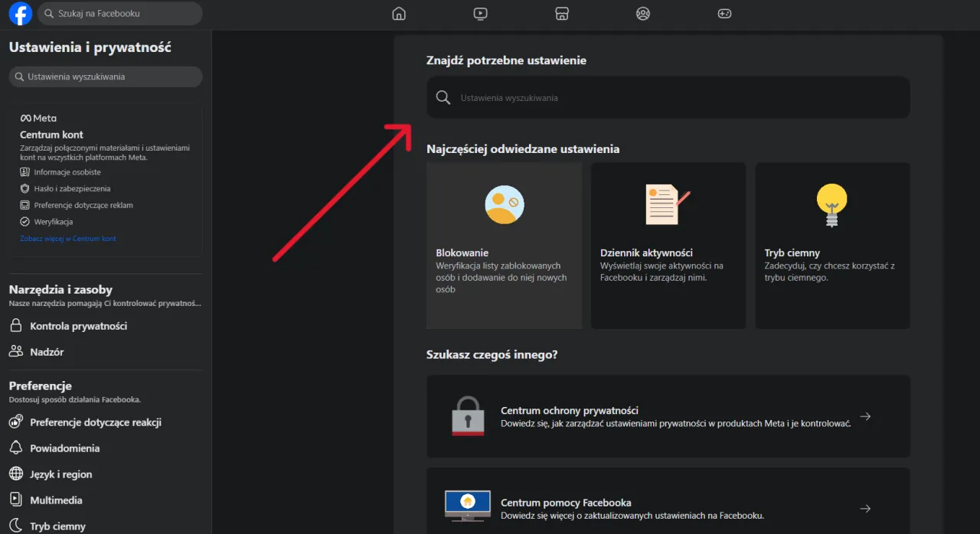Image resolution: width=980 pixels, height=534 pixels.
Task: Click the Preferencje dotyczące reklam icon
Action: click(x=26, y=205)
